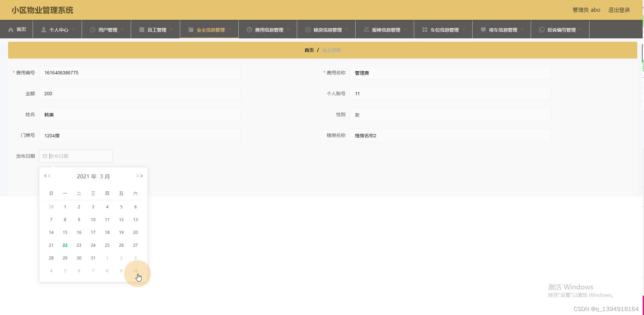Expand the 个人中心 menu chevron
The image size is (644, 315).
click(73, 30)
